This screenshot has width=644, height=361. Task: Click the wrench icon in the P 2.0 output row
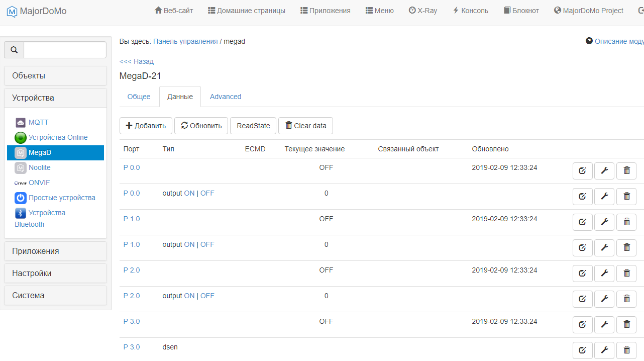604,299
